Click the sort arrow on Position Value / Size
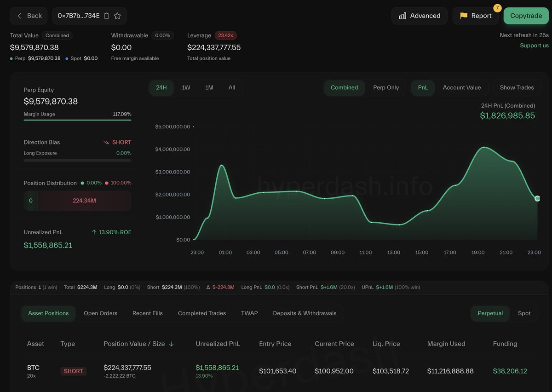Viewport: 552px width, 392px height. click(x=172, y=344)
